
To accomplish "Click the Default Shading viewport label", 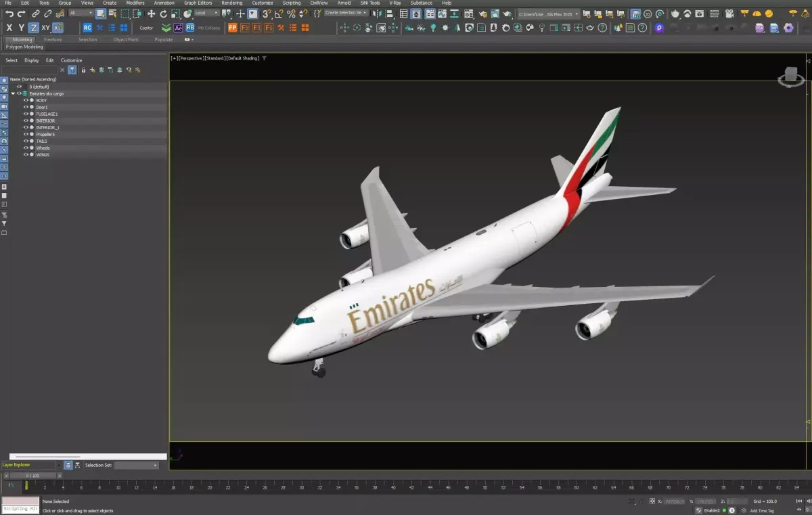I will tap(242, 58).
